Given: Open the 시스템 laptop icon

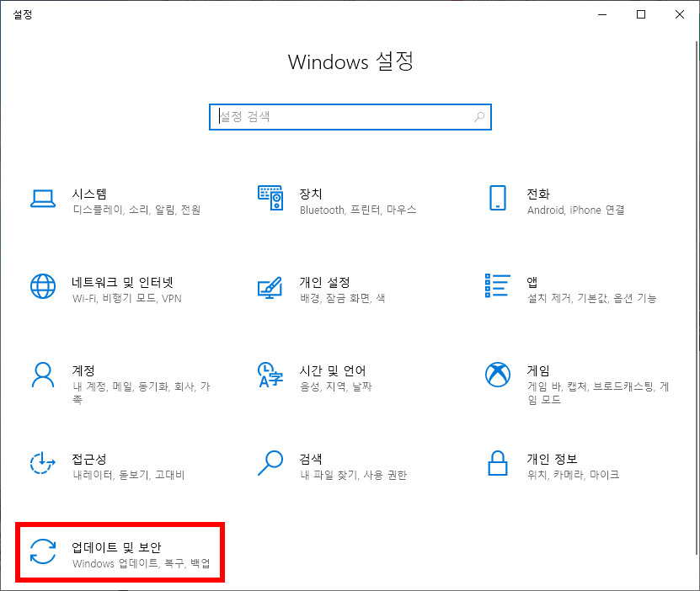Looking at the screenshot, I should 43,199.
